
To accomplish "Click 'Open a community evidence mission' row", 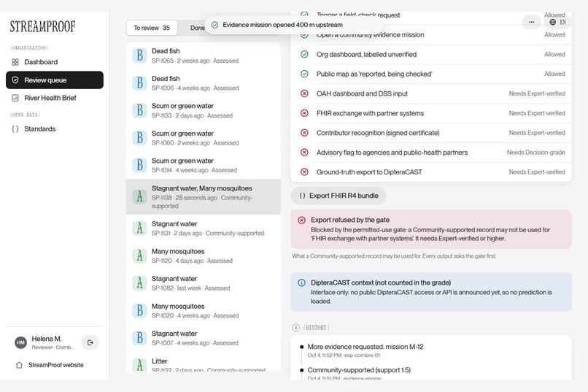I will click(x=431, y=35).
